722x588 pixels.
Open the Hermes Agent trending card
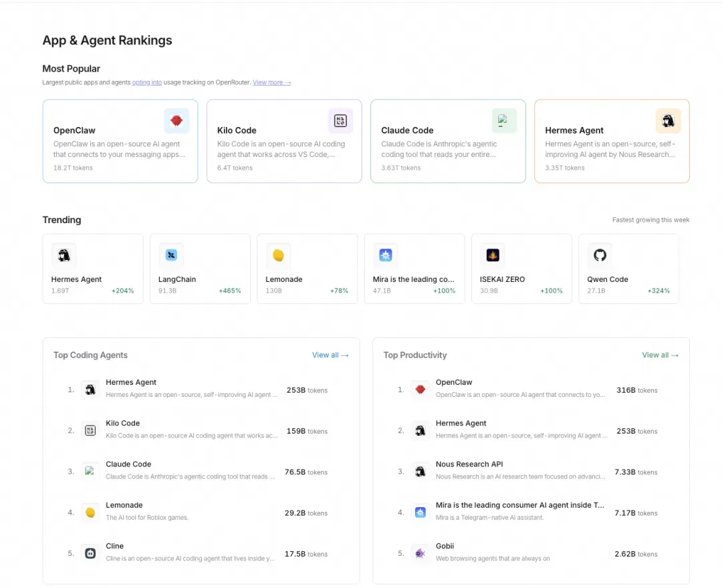pyautogui.click(x=92, y=269)
